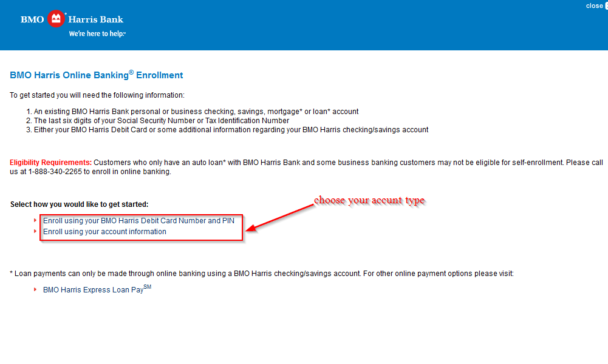This screenshot has width=608, height=364.
Task: Click the red bullet arrow beside Express Loan Pay
Action: [x=35, y=289]
